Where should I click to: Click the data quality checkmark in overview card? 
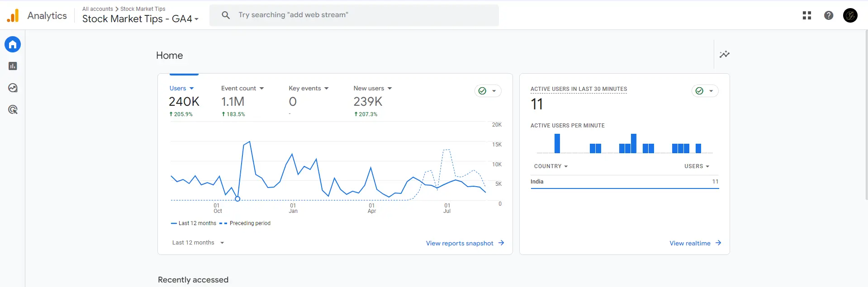[482, 91]
